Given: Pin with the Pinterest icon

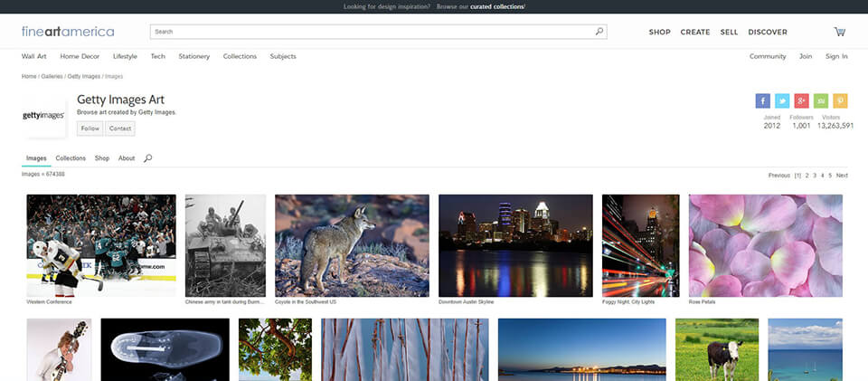Looking at the screenshot, I should pos(840,100).
